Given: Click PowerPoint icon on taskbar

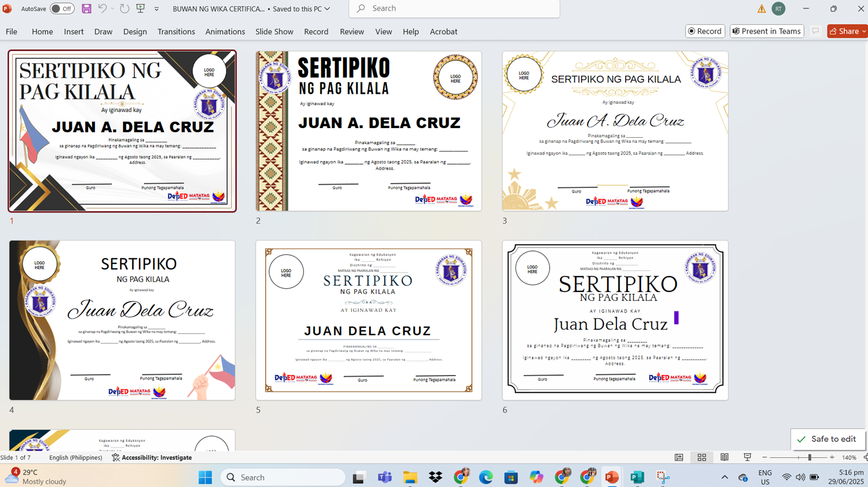Looking at the screenshot, I should click(612, 477).
